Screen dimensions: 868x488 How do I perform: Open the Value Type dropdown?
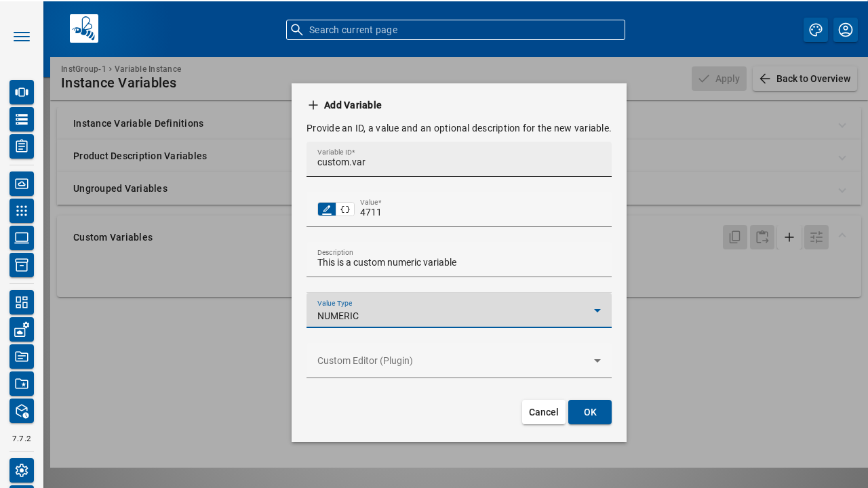(x=458, y=310)
